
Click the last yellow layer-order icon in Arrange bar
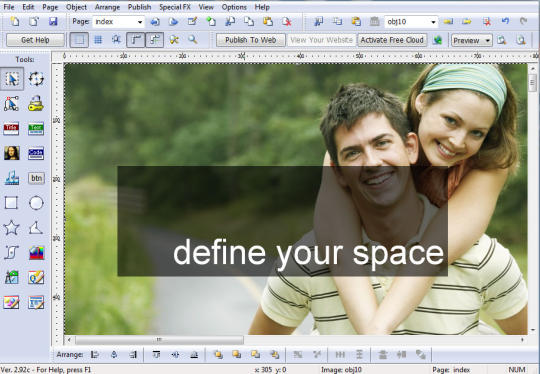pyautogui.click(x=274, y=354)
